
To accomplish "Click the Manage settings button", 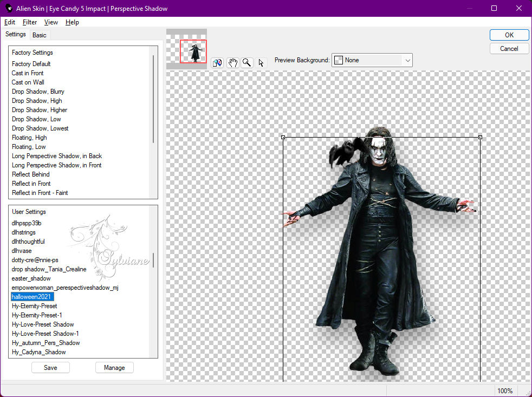I will tap(114, 367).
